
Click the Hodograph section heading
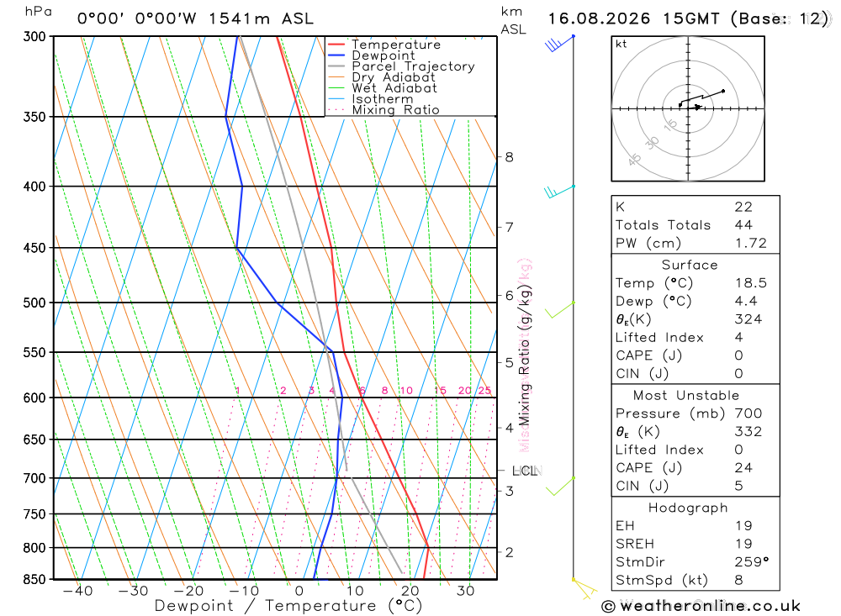tap(688, 508)
